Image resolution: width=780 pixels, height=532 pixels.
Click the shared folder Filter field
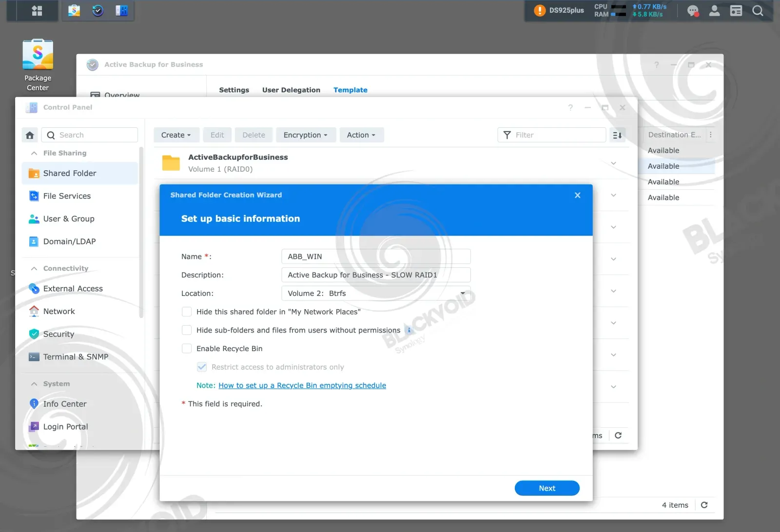(552, 135)
